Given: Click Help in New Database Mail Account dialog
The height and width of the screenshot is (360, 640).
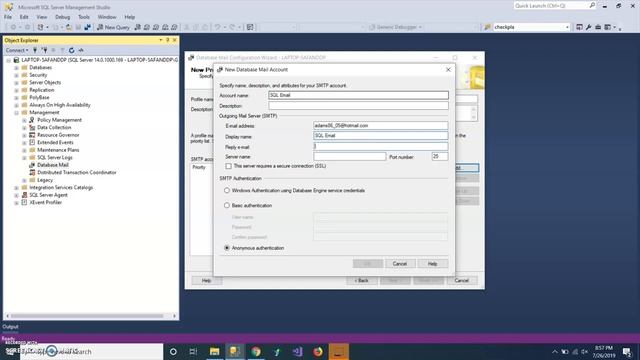Looking at the screenshot, I should 433,264.
